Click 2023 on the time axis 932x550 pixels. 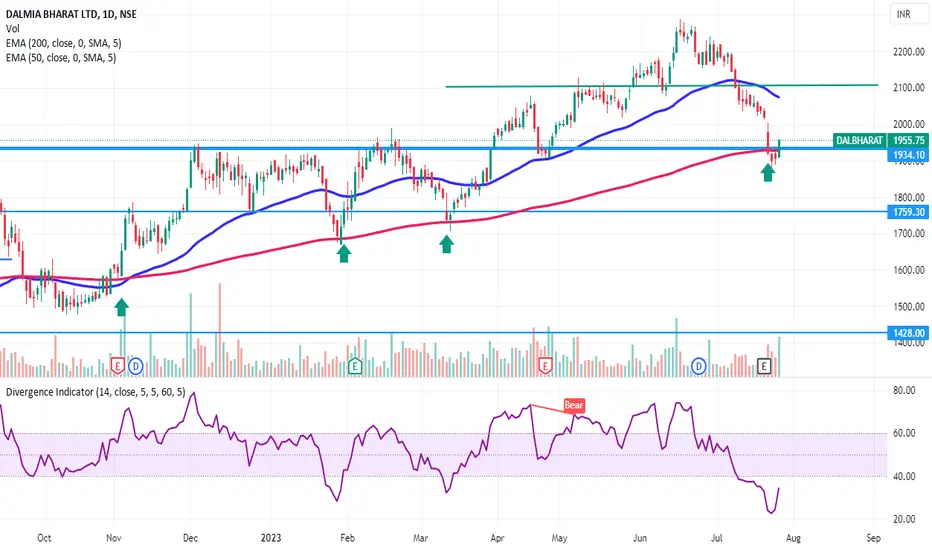click(x=271, y=538)
